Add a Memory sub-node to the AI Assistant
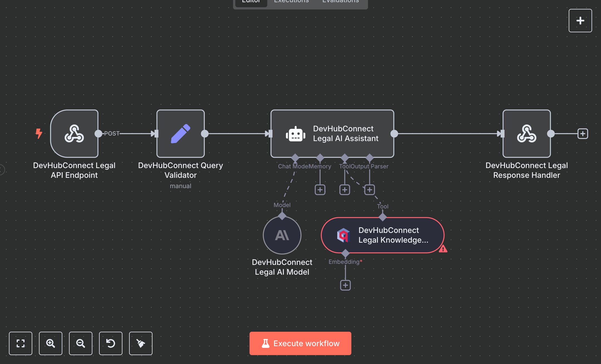Image resolution: width=601 pixels, height=364 pixels. pyautogui.click(x=320, y=190)
